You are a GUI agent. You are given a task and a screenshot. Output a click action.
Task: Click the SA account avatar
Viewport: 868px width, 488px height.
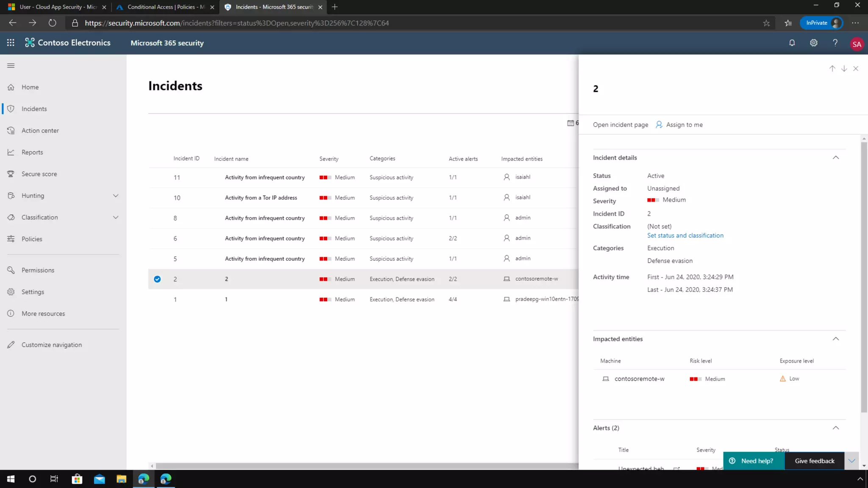(857, 44)
